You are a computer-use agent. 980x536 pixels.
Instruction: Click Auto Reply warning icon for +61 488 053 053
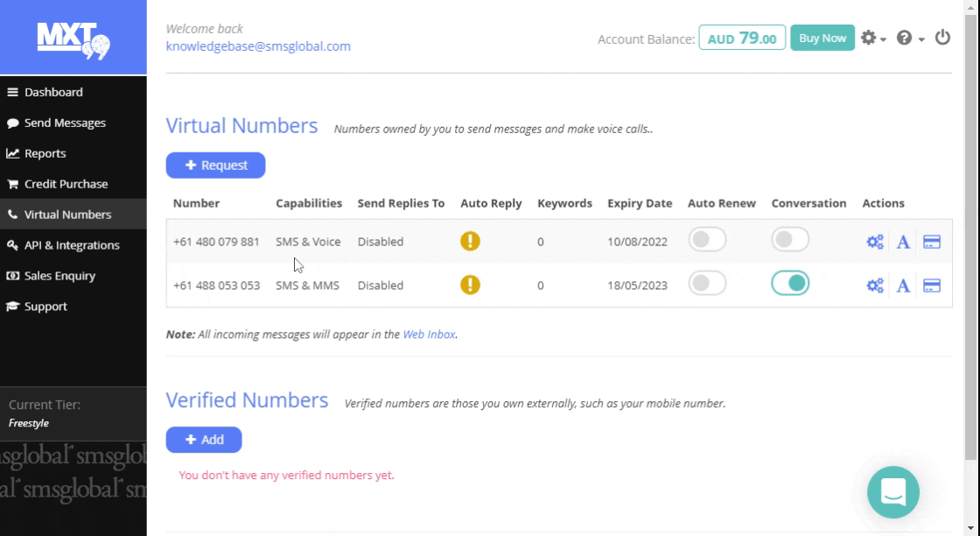[470, 285]
